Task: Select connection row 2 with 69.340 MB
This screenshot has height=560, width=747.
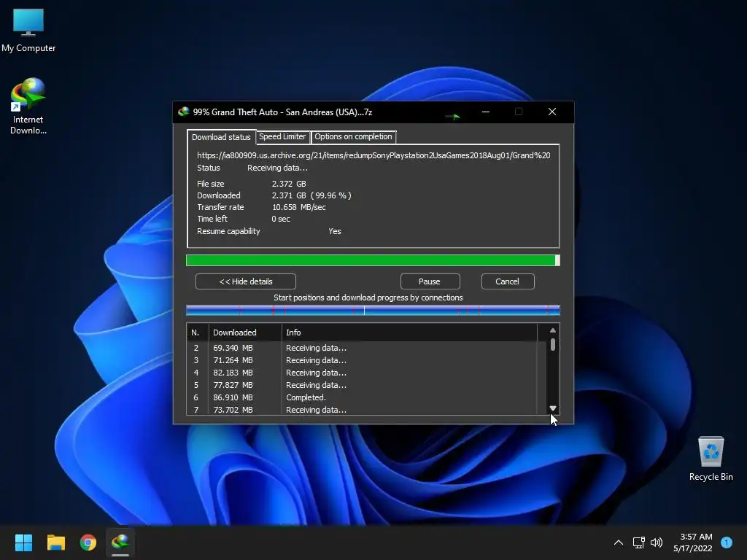Action: 366,348
